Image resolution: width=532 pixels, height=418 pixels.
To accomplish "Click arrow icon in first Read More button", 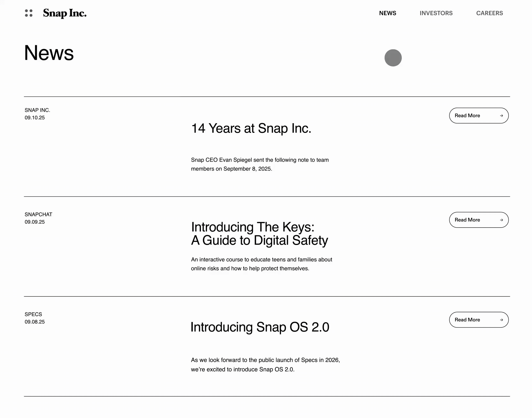I will coord(501,116).
